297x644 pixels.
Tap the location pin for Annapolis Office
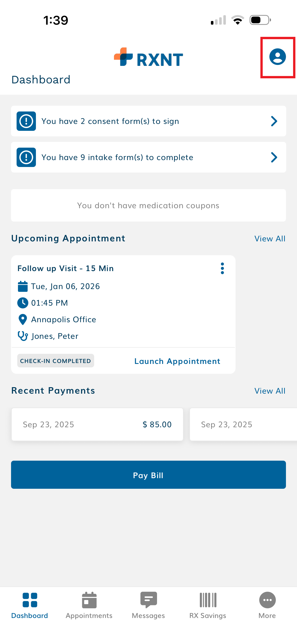[x=23, y=319]
